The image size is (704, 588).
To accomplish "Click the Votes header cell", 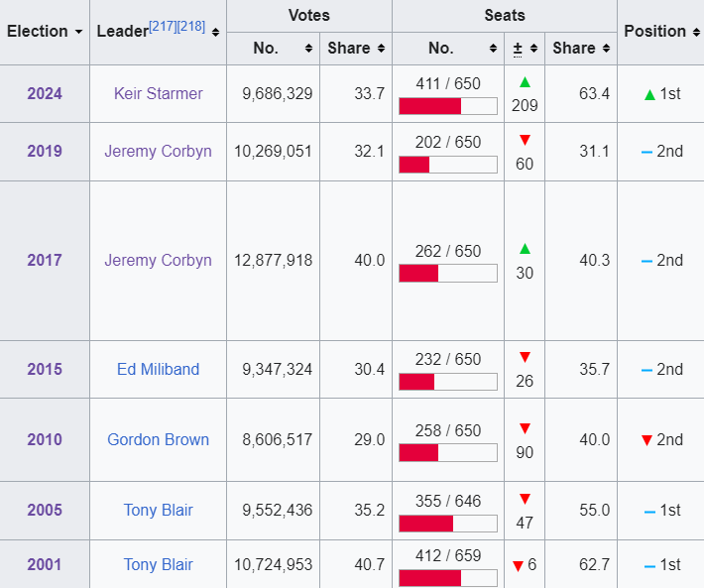I will tap(309, 16).
